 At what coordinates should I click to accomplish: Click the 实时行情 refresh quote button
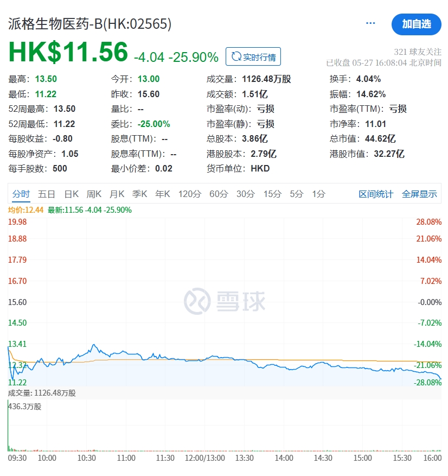253,56
